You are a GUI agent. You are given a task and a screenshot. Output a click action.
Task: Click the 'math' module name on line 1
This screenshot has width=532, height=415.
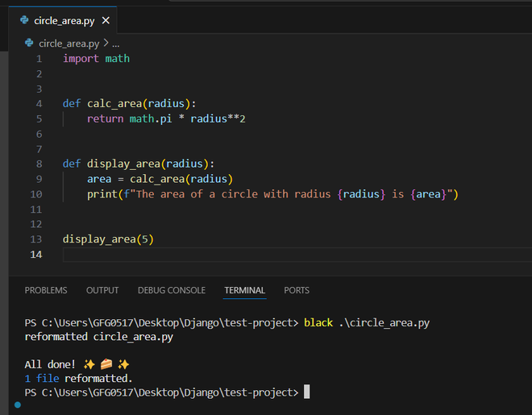(118, 59)
